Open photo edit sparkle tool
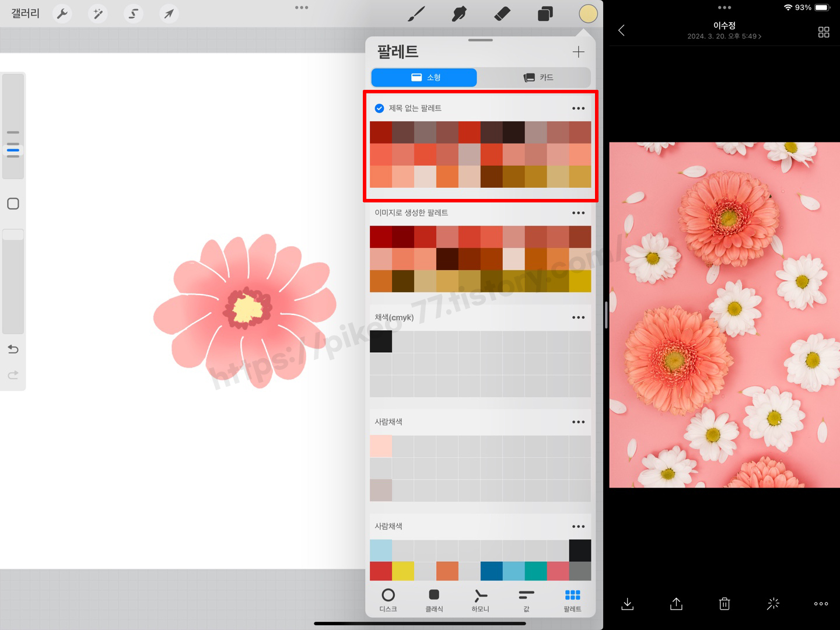This screenshot has width=840, height=630. click(x=773, y=604)
